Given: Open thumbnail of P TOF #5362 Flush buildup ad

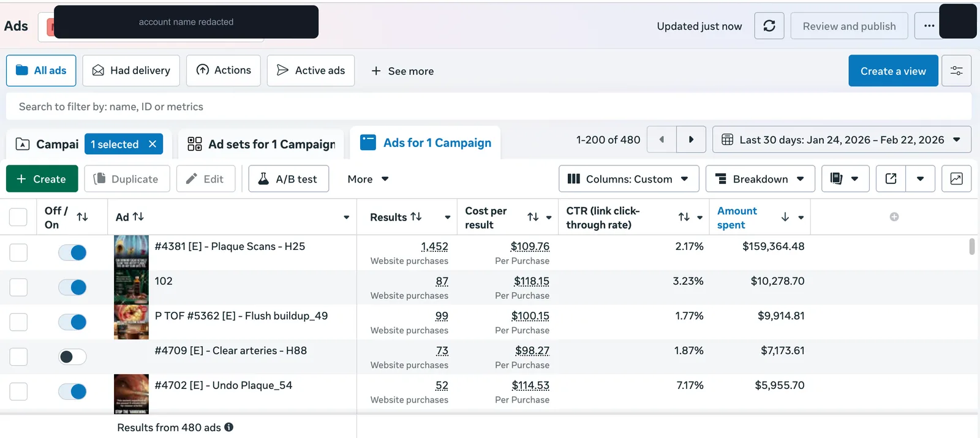Looking at the screenshot, I should (131, 322).
